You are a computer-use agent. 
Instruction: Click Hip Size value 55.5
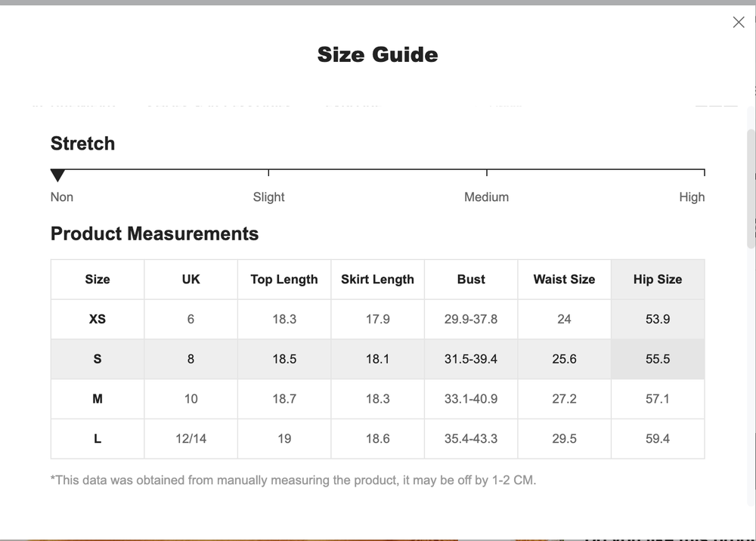coord(658,359)
